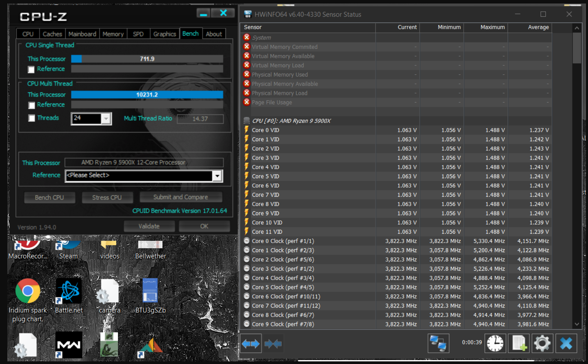Click the Single Thread This Processor score bar

[x=147, y=59]
